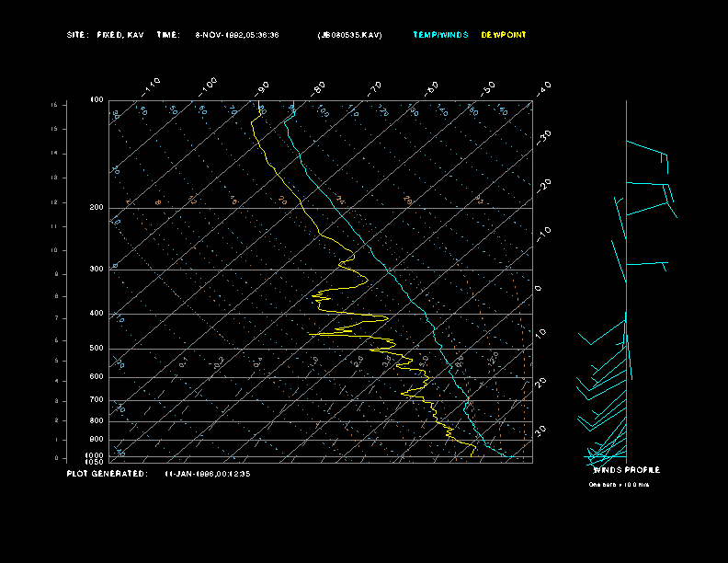Image resolution: width=728 pixels, height=563 pixels.
Task: Click the '700' pressure level label
Action: [x=97, y=400]
